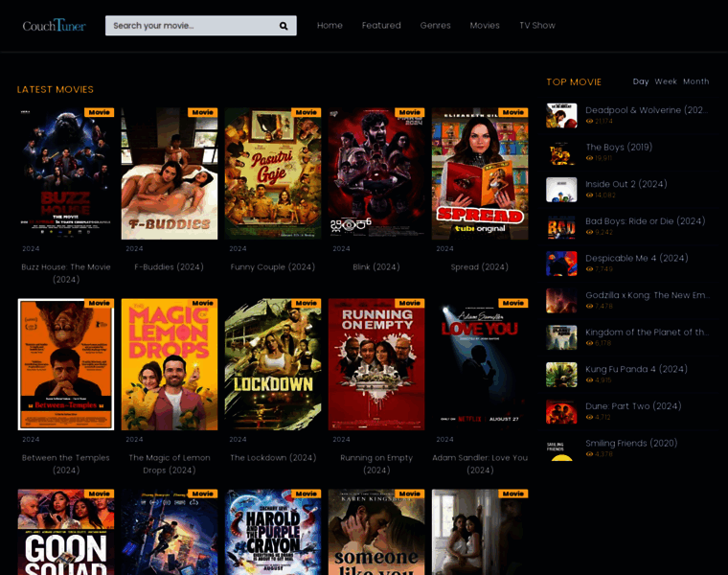Screen dimensions: 728x575
Task: Click the views eye icon under The Boys
Action: (x=589, y=158)
